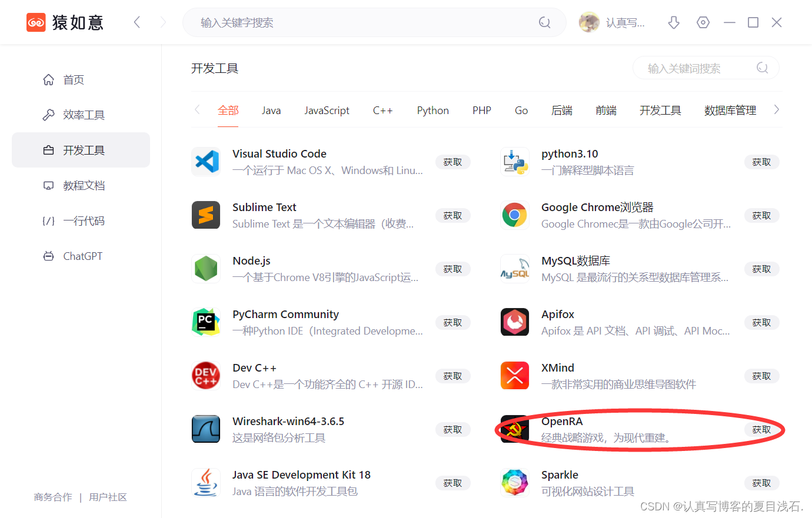Focus the top 输入关键字搜索 field
The width and height of the screenshot is (812, 518).
click(x=374, y=22)
